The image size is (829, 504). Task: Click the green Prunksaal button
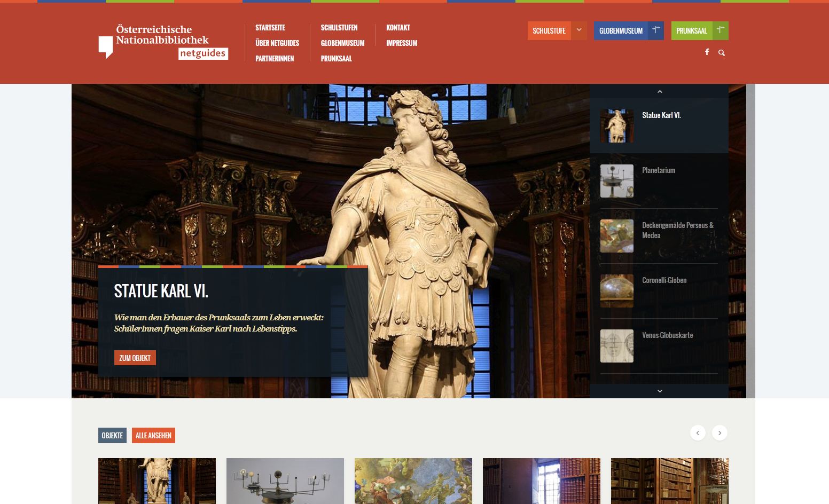click(692, 30)
